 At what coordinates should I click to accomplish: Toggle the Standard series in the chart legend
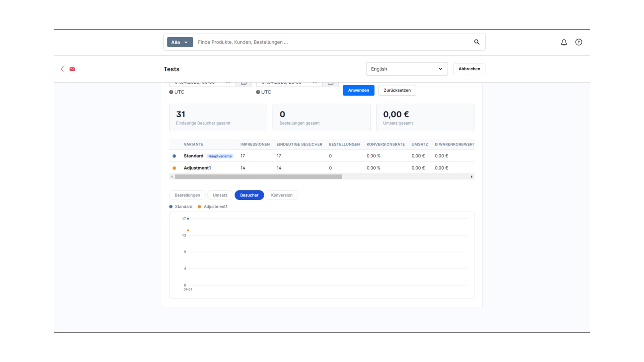(x=181, y=206)
